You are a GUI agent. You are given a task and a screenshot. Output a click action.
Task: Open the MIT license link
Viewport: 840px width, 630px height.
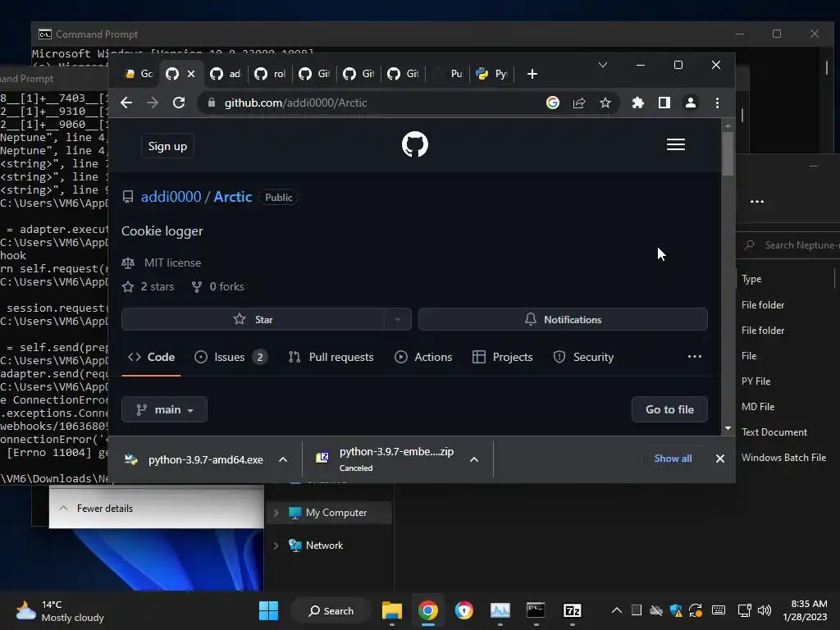coord(172,263)
